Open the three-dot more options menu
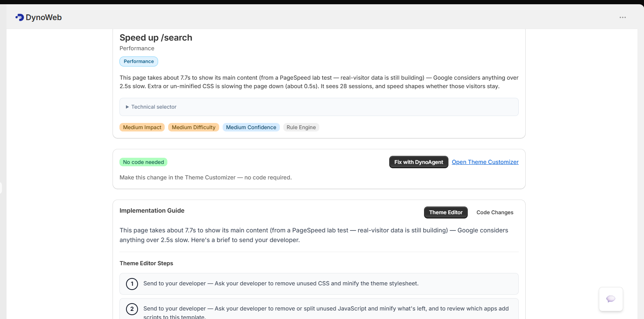The image size is (644, 319). click(x=622, y=17)
